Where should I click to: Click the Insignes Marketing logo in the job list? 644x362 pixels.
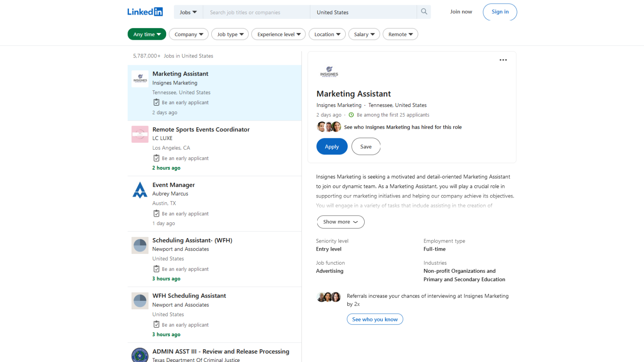tap(140, 79)
